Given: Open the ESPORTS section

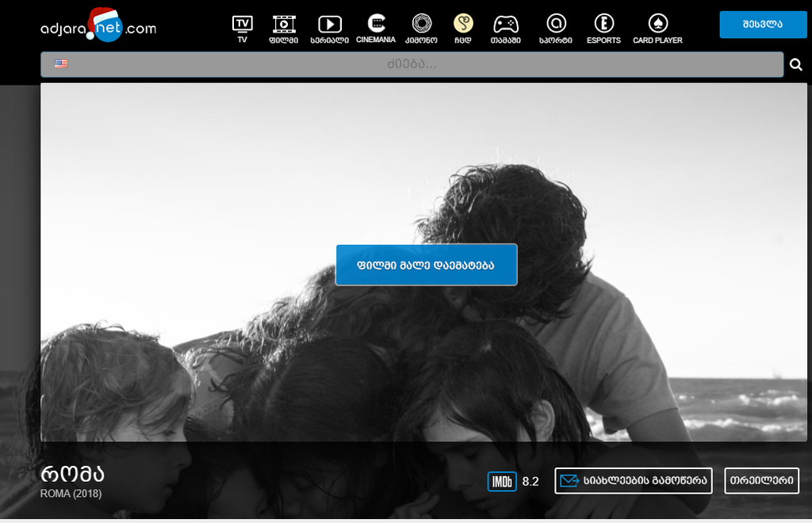Looking at the screenshot, I should [603, 29].
